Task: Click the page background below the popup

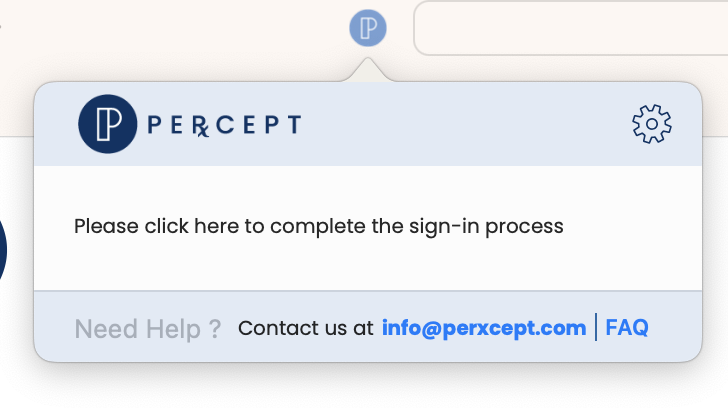Action: (368, 388)
